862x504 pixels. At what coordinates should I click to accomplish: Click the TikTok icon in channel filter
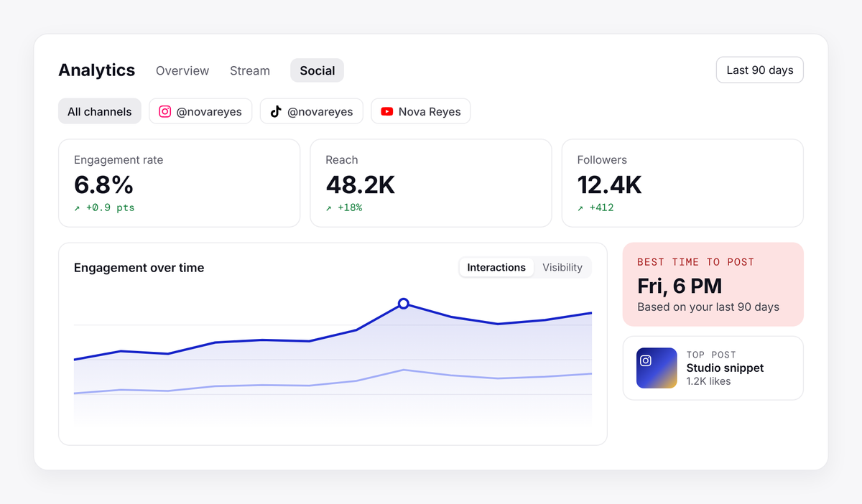click(x=276, y=111)
